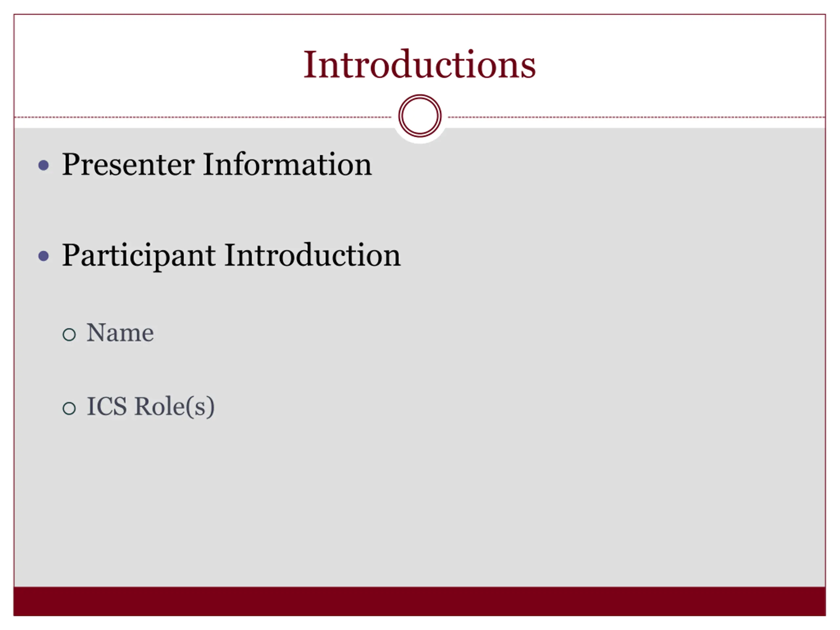
Task: Click the dashed divider line right of the circle
Action: [637, 117]
